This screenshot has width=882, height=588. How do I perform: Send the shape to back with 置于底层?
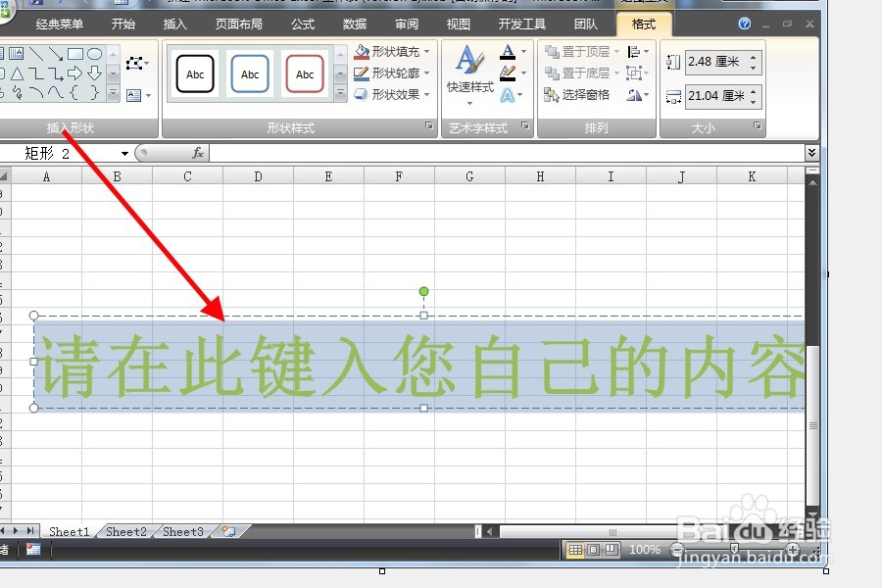pos(581,73)
